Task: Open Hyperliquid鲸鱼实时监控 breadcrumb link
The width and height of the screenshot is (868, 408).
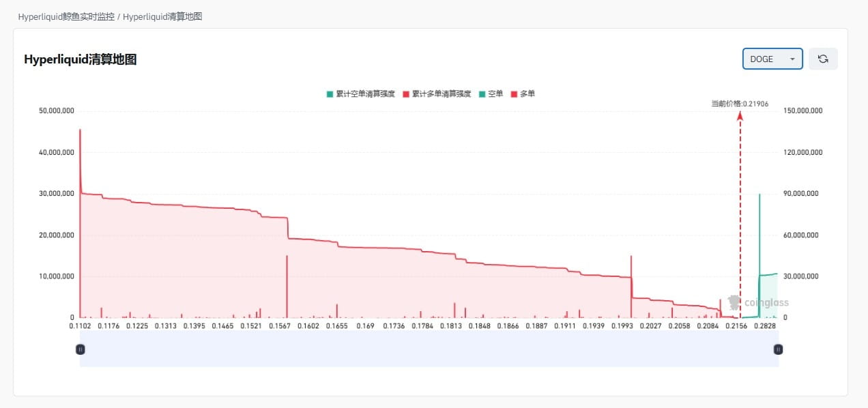Action: click(66, 16)
